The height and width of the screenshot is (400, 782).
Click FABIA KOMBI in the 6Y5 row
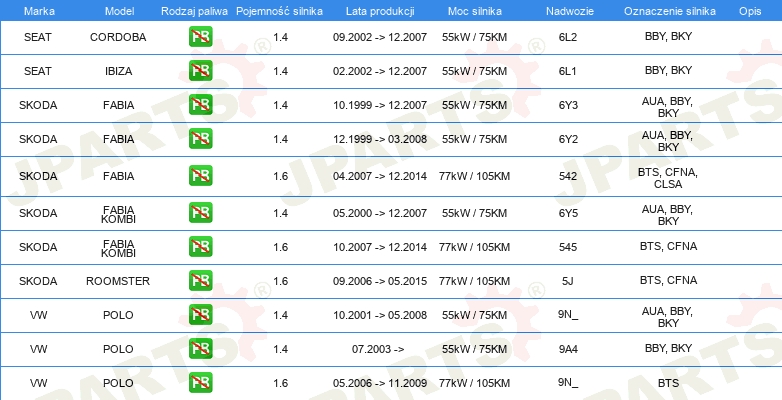pos(118,214)
